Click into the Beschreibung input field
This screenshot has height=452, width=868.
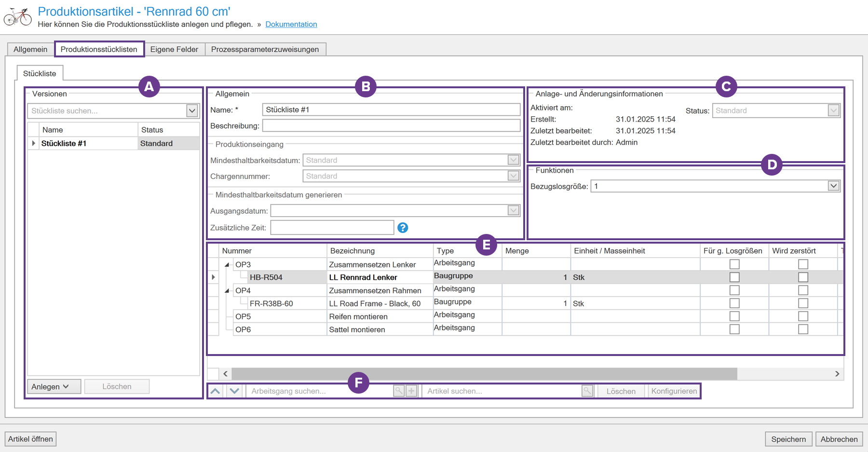coord(391,126)
